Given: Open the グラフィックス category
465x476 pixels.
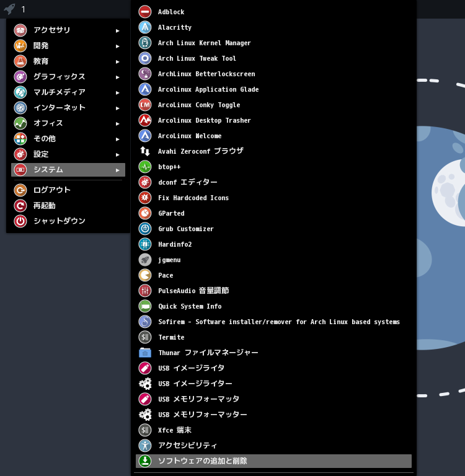Looking at the screenshot, I should (68, 76).
